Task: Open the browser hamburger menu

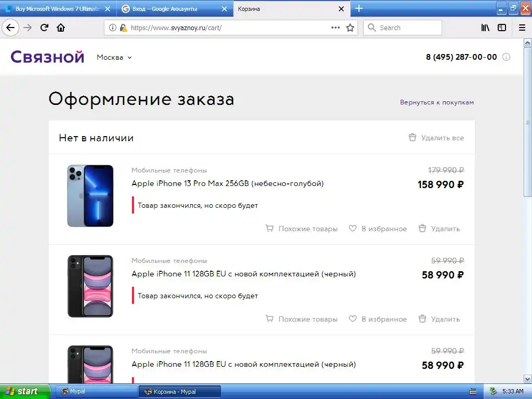Action: (522, 28)
